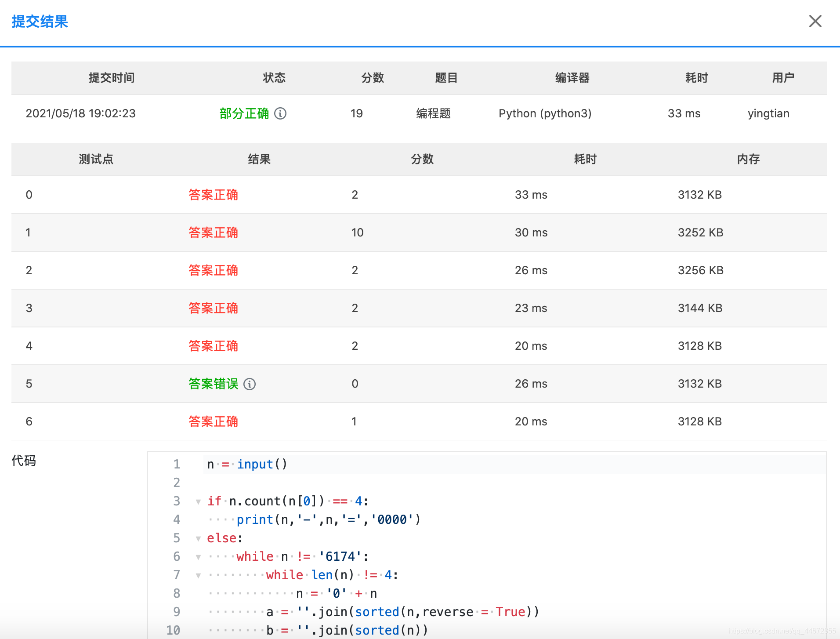Click 答案正确 result for test point 0
Screen dimensions: 840x639
click(x=214, y=195)
